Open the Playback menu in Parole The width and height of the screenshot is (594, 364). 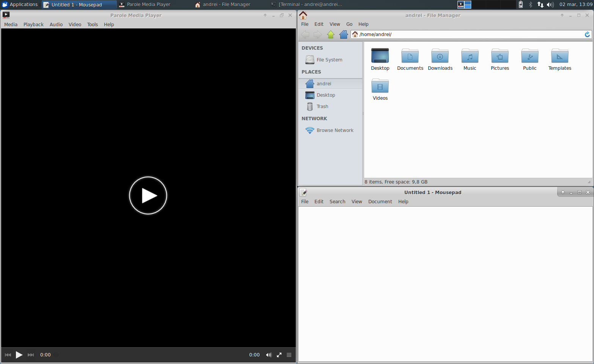click(x=33, y=24)
